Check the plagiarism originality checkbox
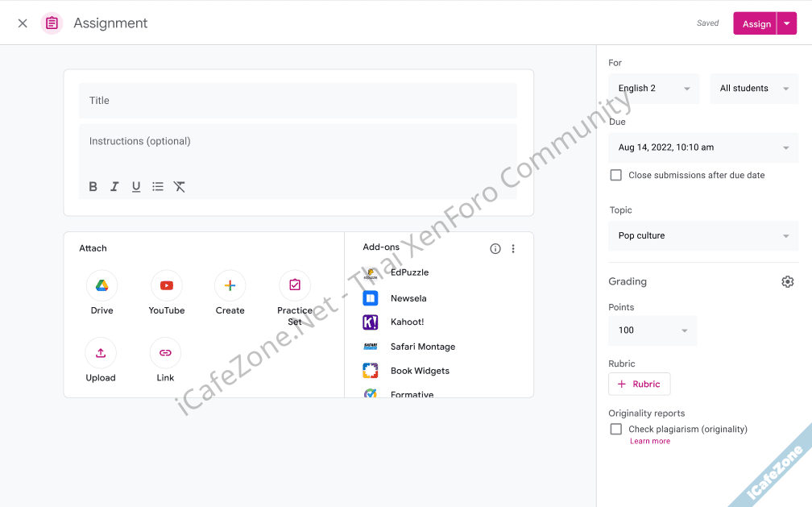 point(616,430)
